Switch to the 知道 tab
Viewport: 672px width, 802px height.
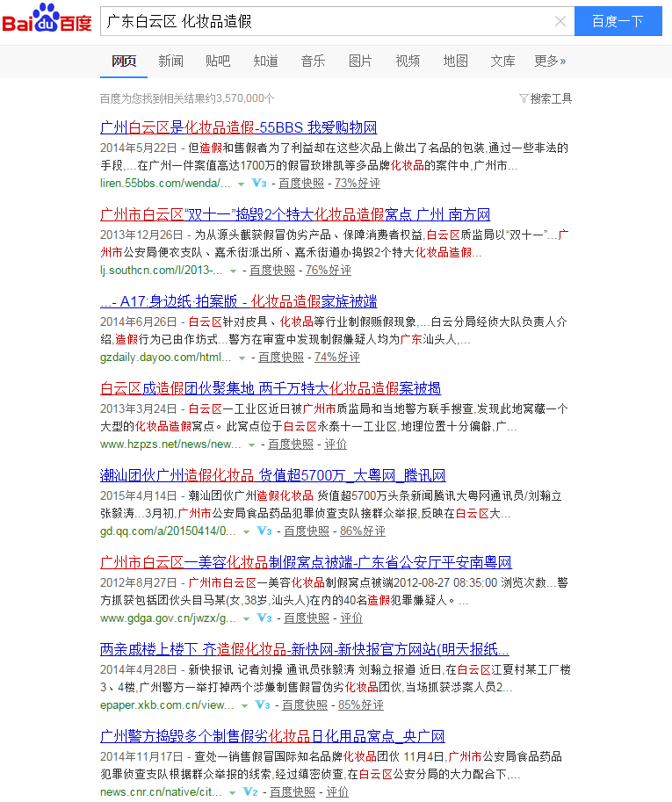tap(265, 61)
